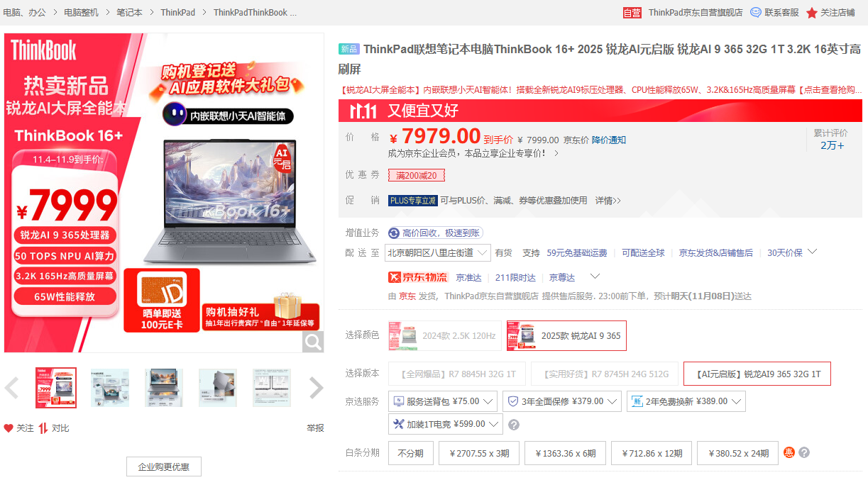Viewport: 868px width, 480px height.
Task: Select 【全网爆品】R7 8845H 32G 1T version
Action: tap(457, 374)
